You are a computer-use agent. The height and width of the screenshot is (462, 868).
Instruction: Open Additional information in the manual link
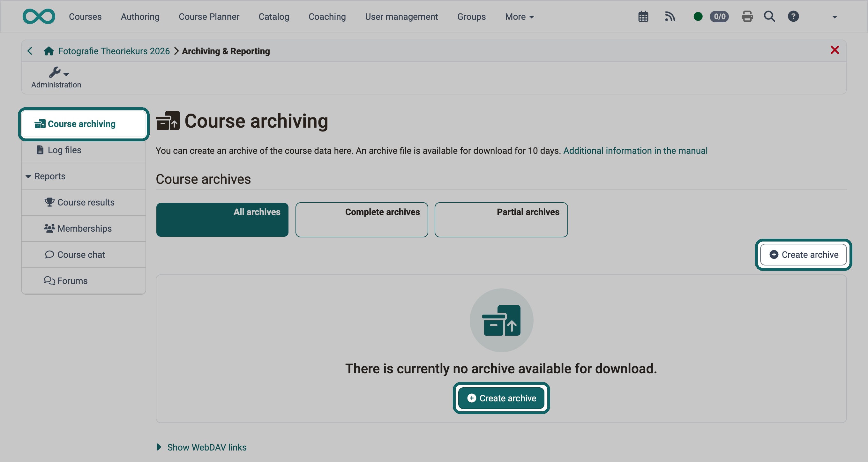click(635, 151)
